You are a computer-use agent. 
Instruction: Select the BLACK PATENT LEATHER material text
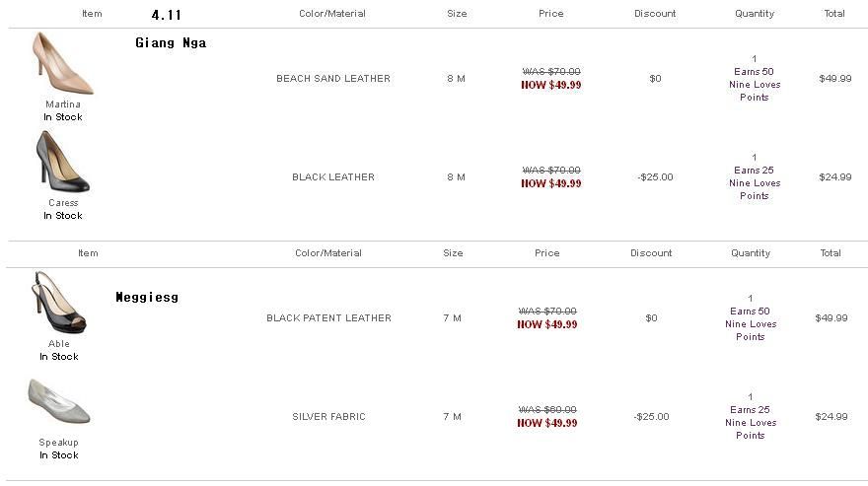(x=328, y=318)
